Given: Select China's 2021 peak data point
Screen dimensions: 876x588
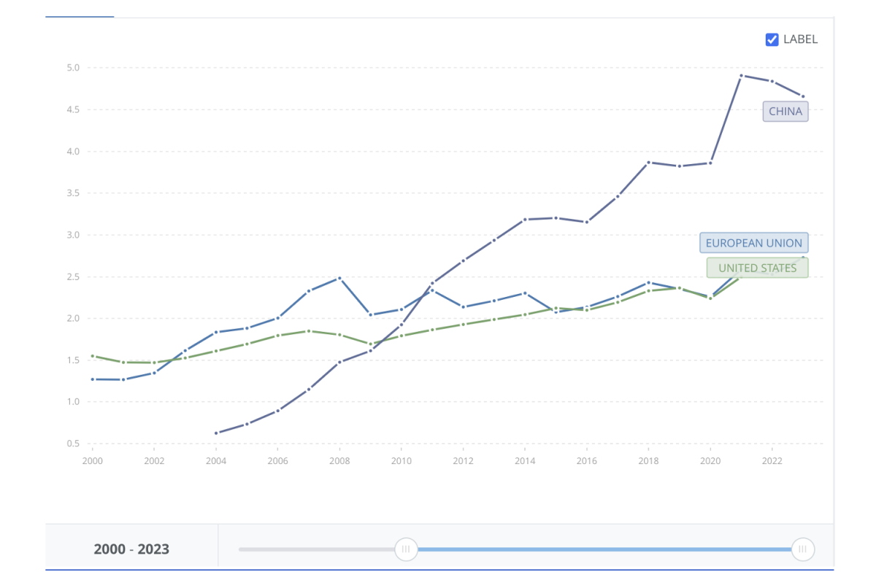Looking at the screenshot, I should (741, 76).
